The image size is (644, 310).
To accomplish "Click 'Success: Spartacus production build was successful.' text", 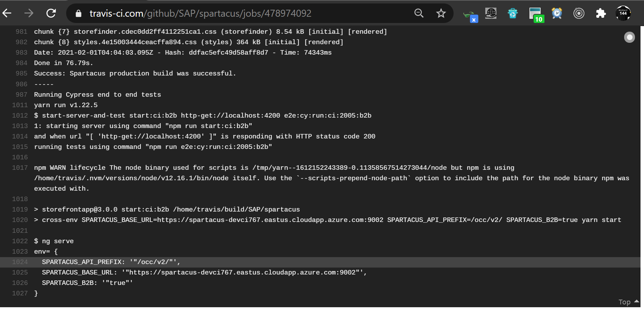I will [x=135, y=73].
